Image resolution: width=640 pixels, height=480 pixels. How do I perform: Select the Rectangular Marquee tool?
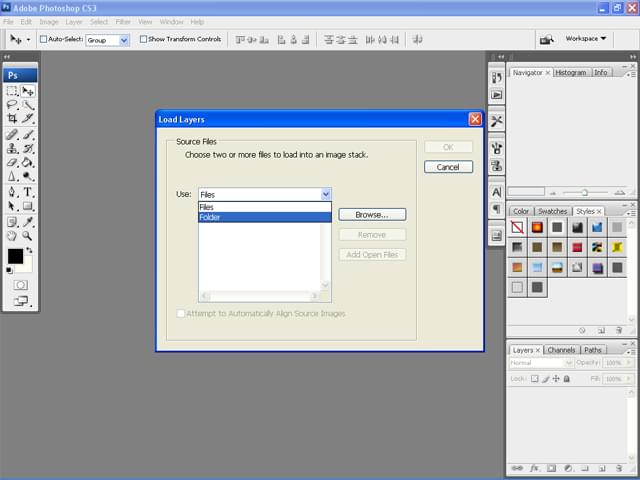pos(12,91)
